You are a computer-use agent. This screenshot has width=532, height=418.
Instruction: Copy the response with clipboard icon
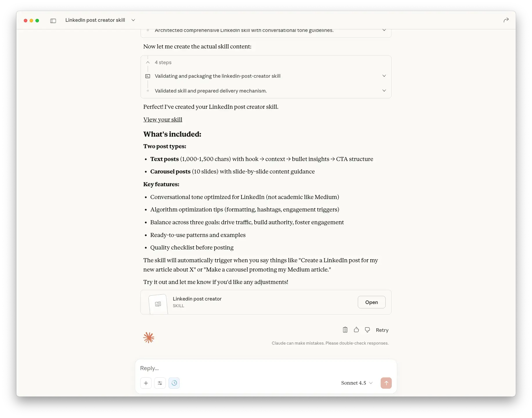345,330
